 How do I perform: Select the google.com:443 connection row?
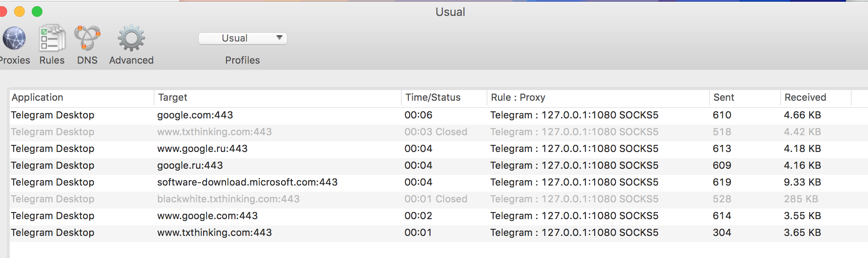tap(439, 115)
